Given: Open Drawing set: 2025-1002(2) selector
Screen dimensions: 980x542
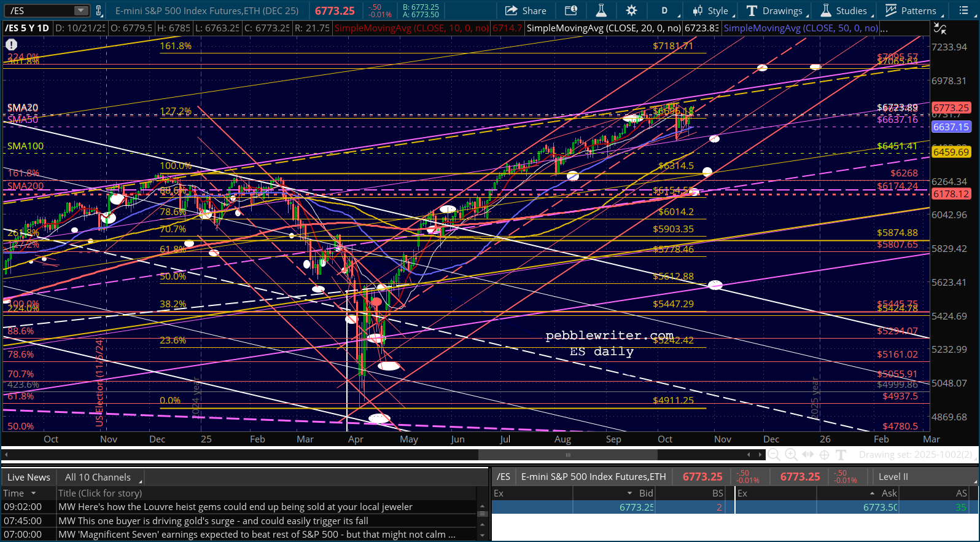Looking at the screenshot, I should (x=916, y=455).
